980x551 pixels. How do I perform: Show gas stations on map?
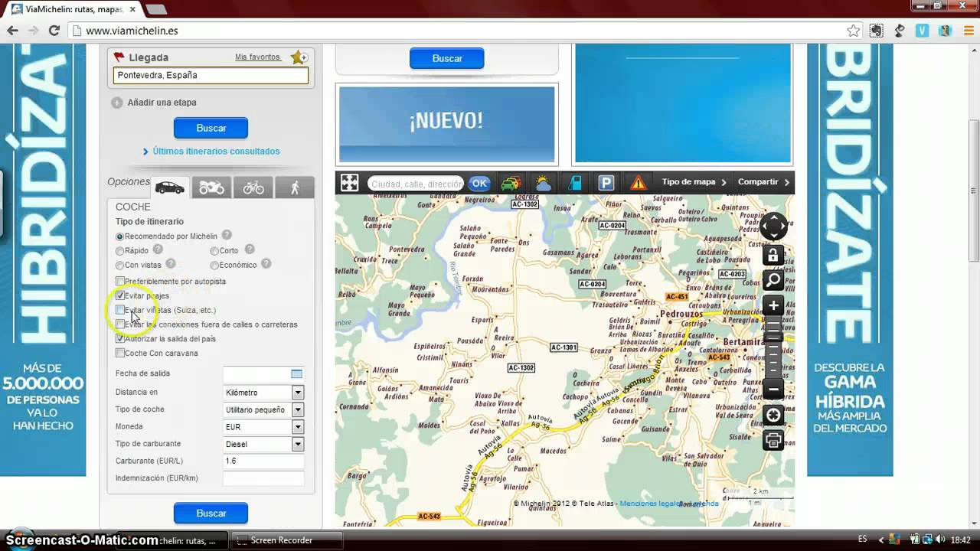(x=574, y=183)
